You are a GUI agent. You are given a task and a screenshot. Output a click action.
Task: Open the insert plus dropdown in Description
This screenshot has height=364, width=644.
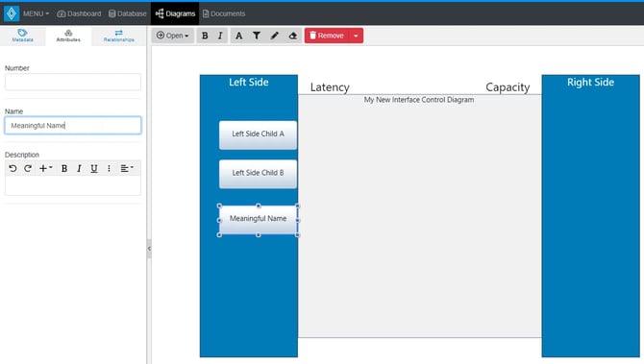click(45, 168)
